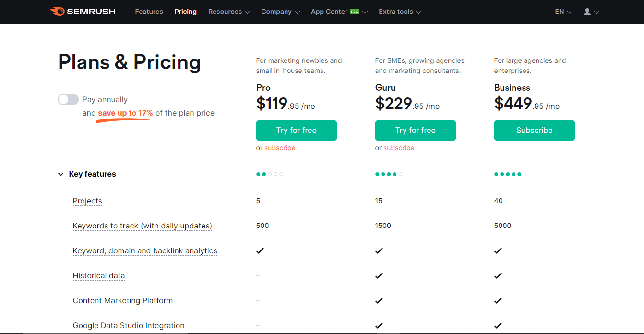Viewport: 644px width, 334px height.
Task: Click the Guru plan feature rating dots
Action: [x=389, y=174]
